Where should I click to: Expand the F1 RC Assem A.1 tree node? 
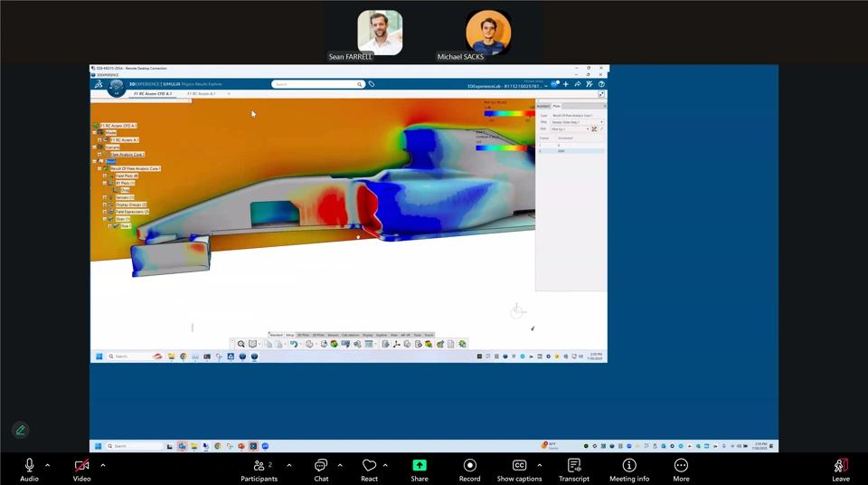click(x=99, y=140)
